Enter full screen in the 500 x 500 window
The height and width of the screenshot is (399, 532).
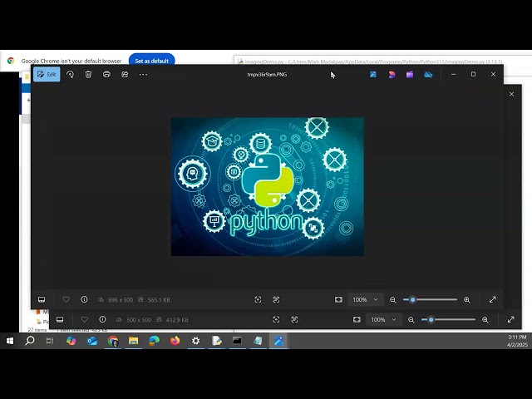(x=511, y=319)
